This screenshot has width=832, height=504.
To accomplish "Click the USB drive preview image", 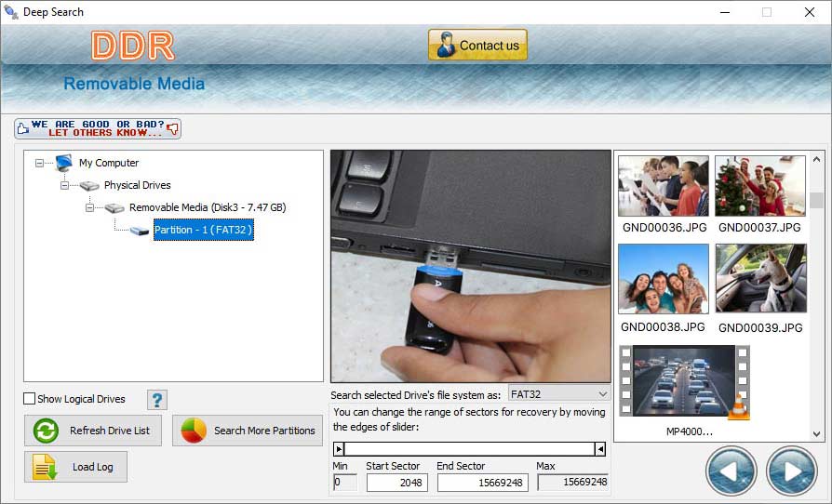I will (x=471, y=266).
